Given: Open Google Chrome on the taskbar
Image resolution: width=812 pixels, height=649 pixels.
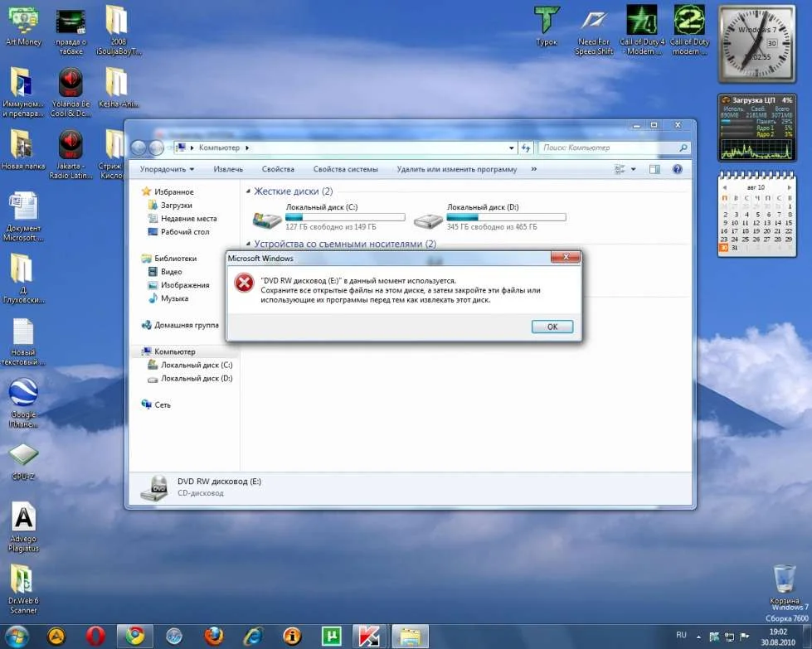Looking at the screenshot, I should click(134, 636).
